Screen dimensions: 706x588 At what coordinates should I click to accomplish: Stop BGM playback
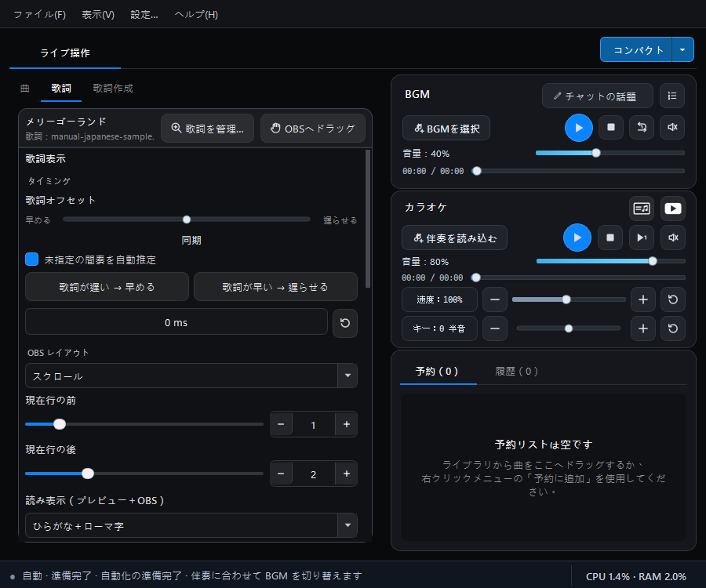point(611,127)
